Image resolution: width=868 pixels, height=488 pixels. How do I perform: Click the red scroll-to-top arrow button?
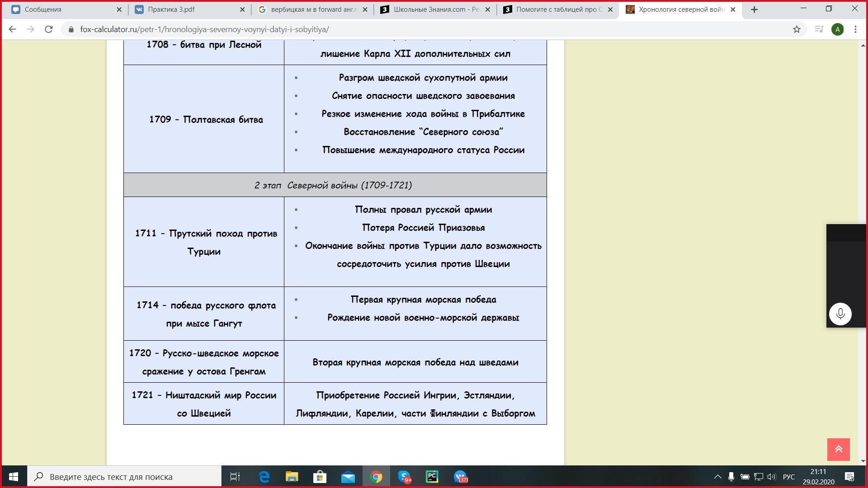(x=838, y=449)
